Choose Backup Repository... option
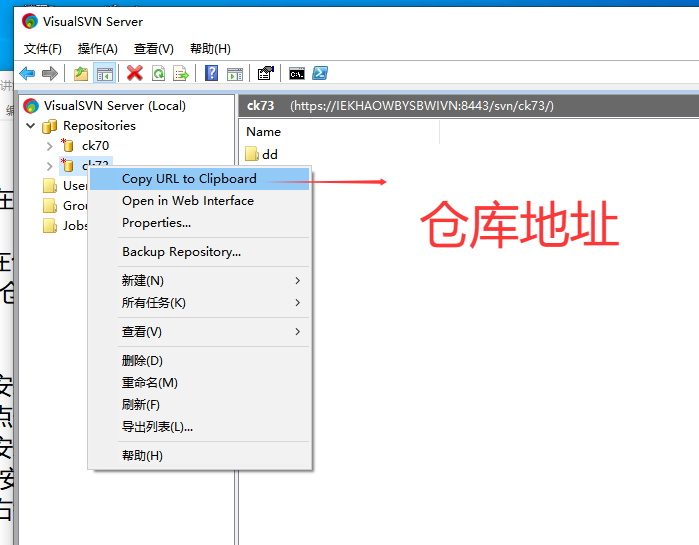 point(199,252)
